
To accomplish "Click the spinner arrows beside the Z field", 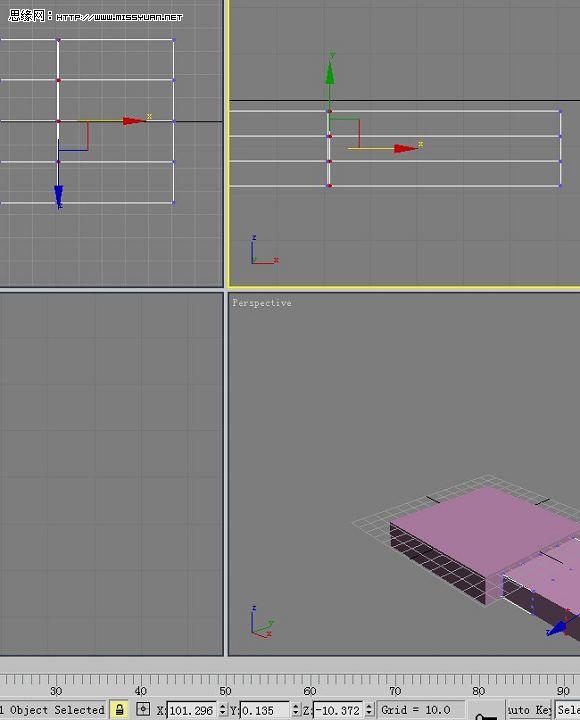I will [x=369, y=710].
